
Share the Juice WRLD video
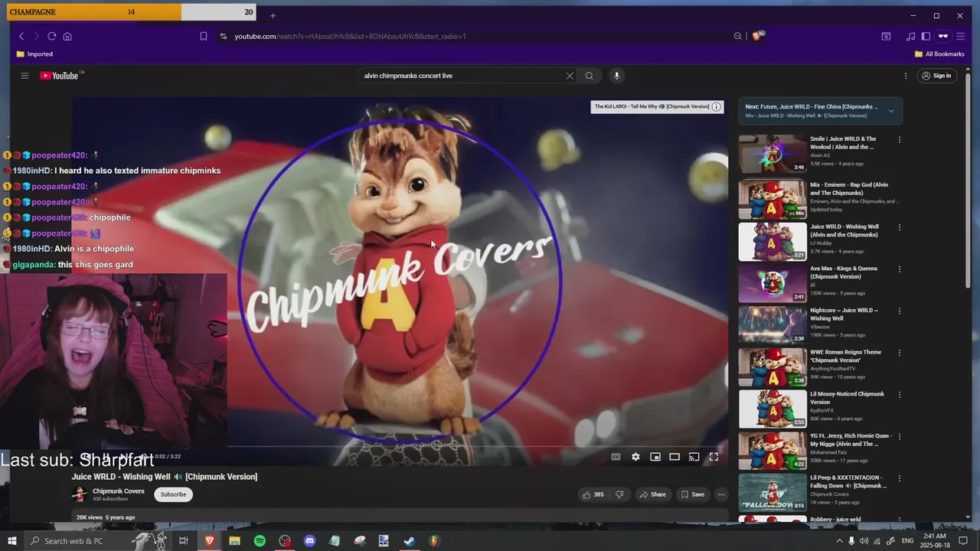(x=652, y=494)
